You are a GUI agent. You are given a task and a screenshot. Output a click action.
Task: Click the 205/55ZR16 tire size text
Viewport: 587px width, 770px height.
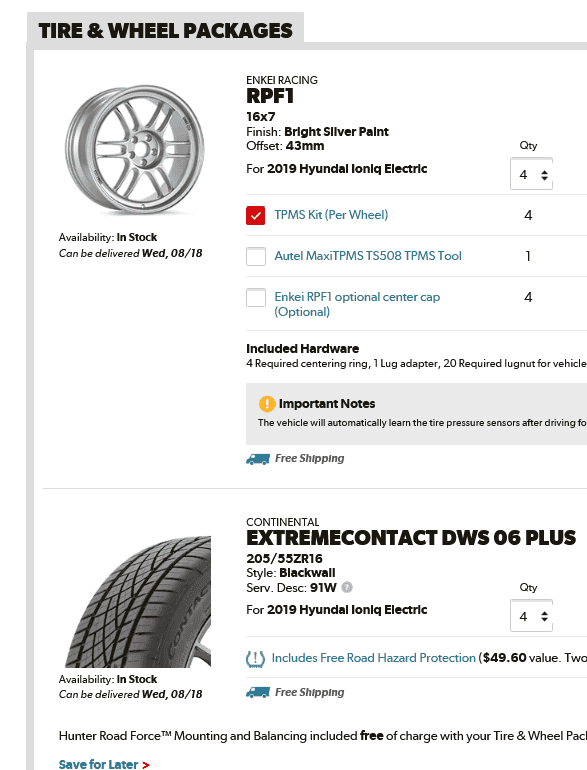click(x=284, y=558)
